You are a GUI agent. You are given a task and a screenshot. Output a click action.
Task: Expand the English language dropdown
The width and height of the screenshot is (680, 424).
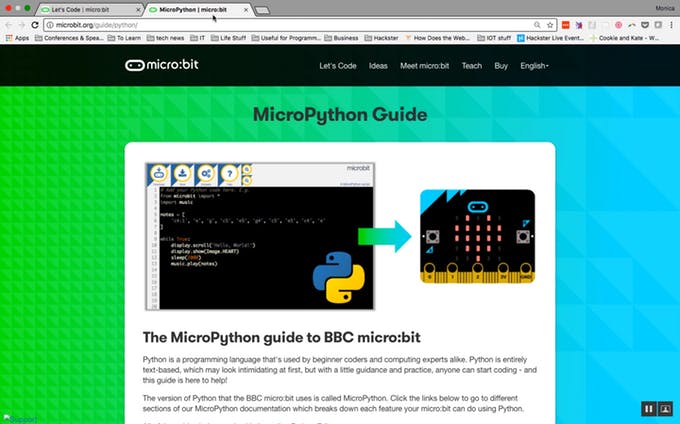click(x=535, y=66)
